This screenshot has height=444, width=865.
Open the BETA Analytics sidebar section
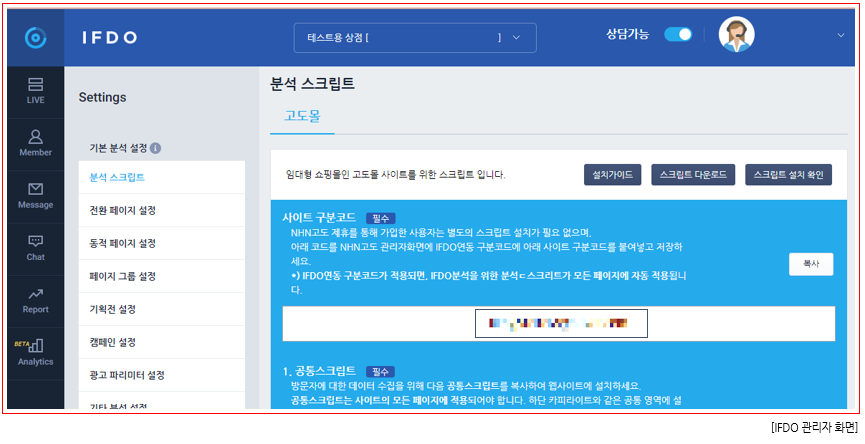pyautogui.click(x=36, y=353)
